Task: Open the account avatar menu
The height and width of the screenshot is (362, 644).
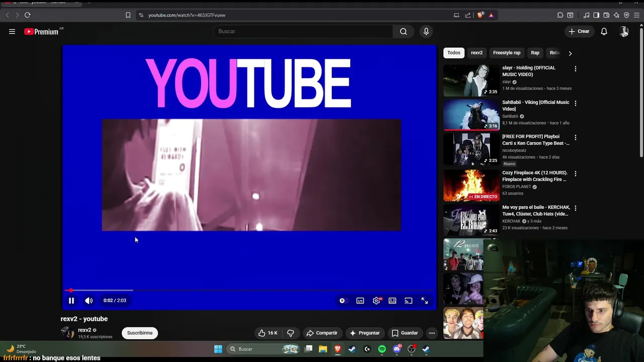Action: pyautogui.click(x=624, y=31)
